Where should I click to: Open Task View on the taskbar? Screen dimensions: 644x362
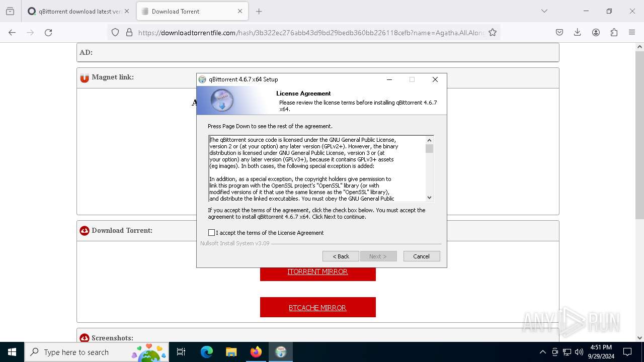(x=181, y=352)
